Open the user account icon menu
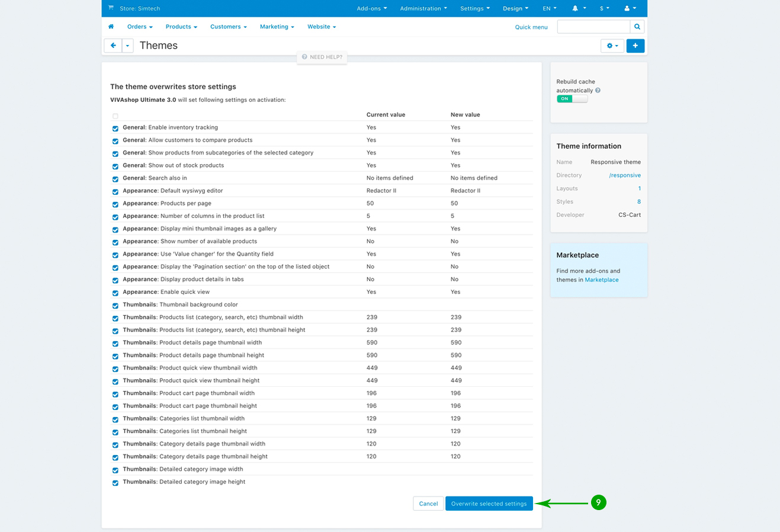 tap(630, 8)
